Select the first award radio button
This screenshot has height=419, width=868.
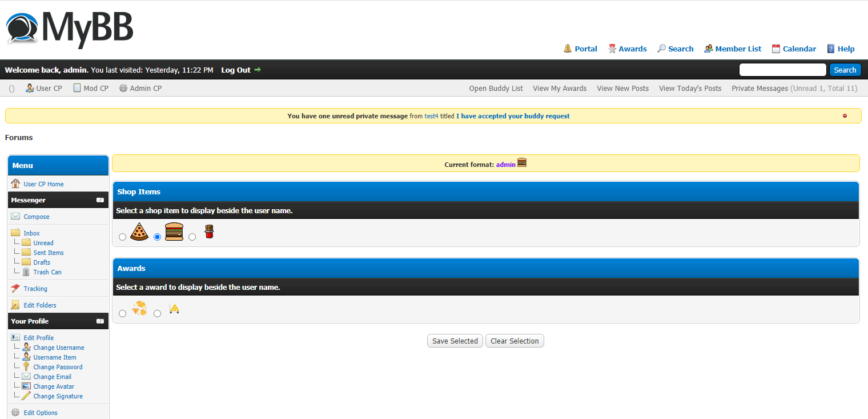[123, 313]
